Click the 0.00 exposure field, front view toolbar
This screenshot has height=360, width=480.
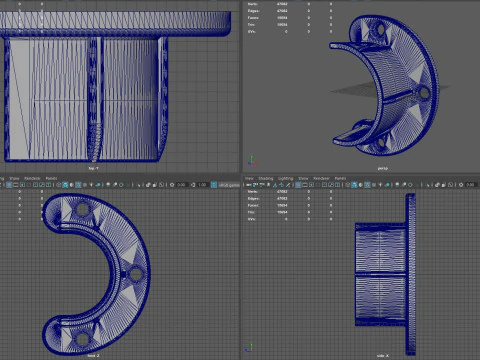pos(182,185)
